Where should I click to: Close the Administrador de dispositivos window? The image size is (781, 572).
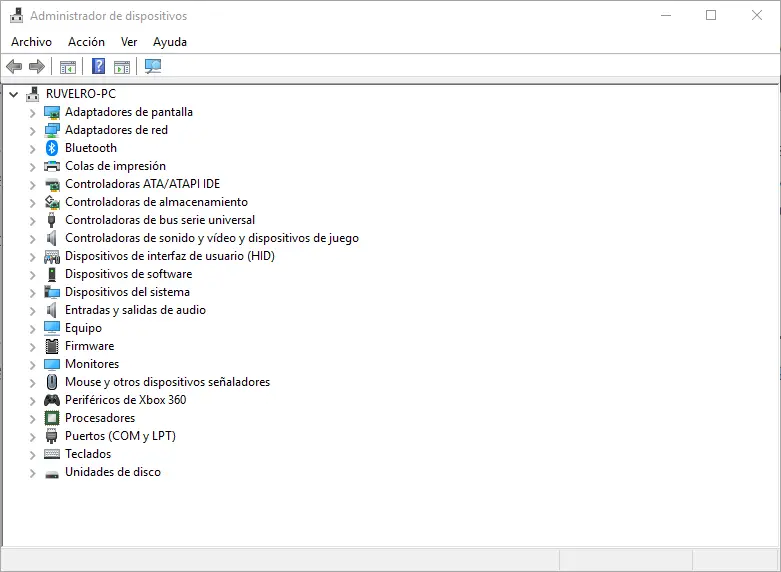click(757, 15)
